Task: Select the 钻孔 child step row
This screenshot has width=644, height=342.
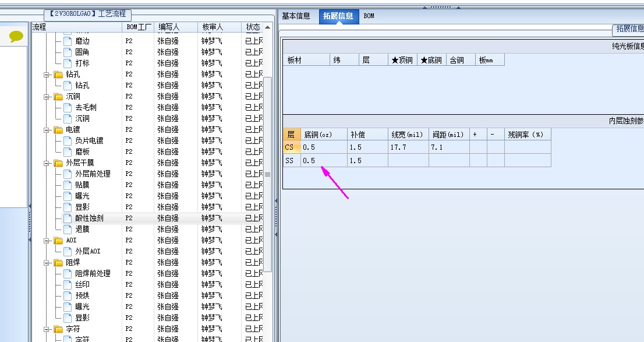Action: [82, 86]
